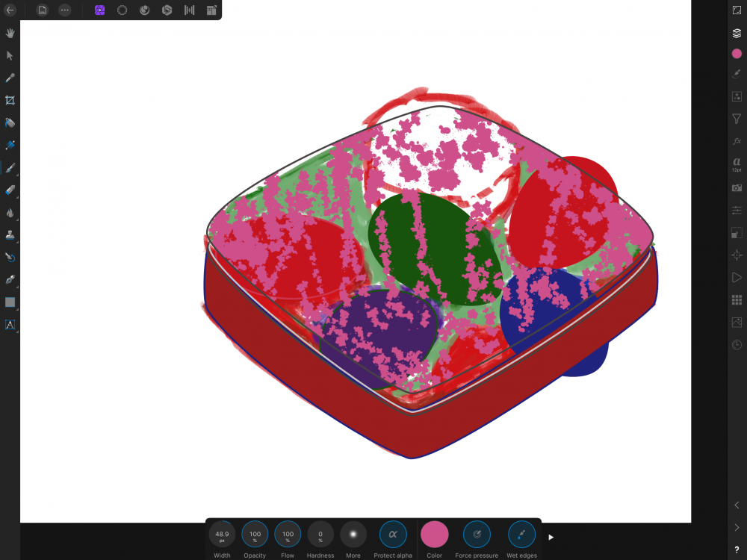Select the Pen tool

tap(10, 279)
